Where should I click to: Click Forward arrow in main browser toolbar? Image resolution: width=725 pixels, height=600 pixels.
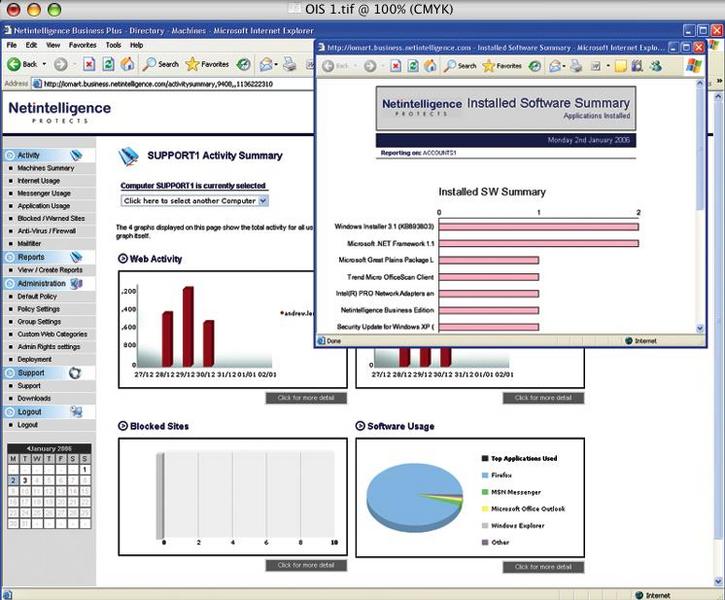[61, 64]
